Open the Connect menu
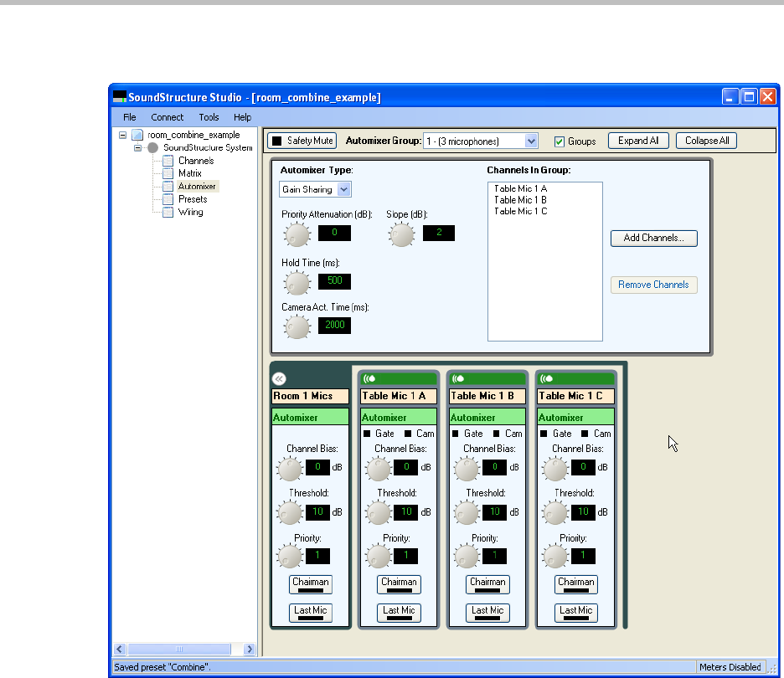The image size is (784, 678). tap(168, 117)
